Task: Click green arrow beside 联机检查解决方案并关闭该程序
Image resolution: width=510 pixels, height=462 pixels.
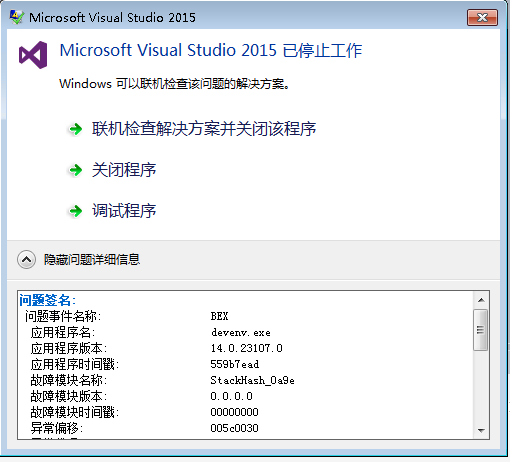Action: pyautogui.click(x=76, y=129)
